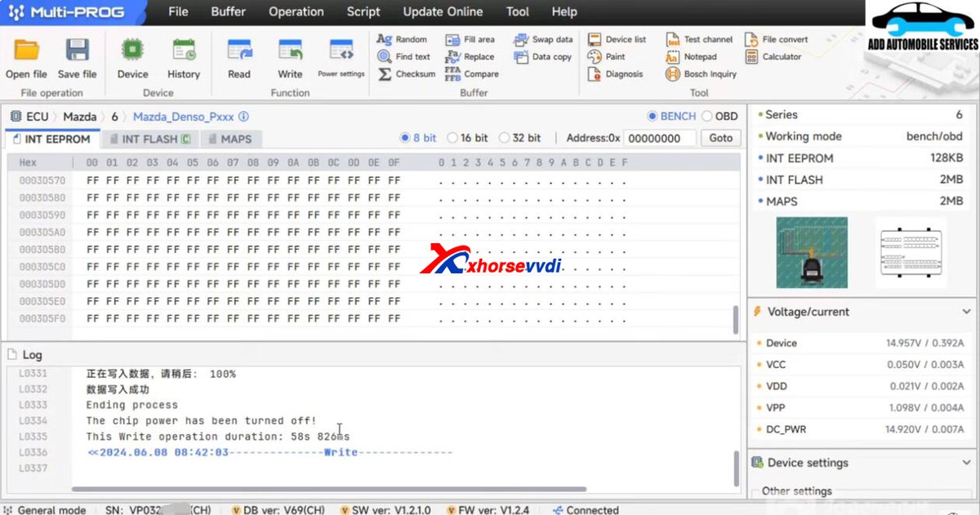Open the Script menu
980x515 pixels.
tap(363, 11)
